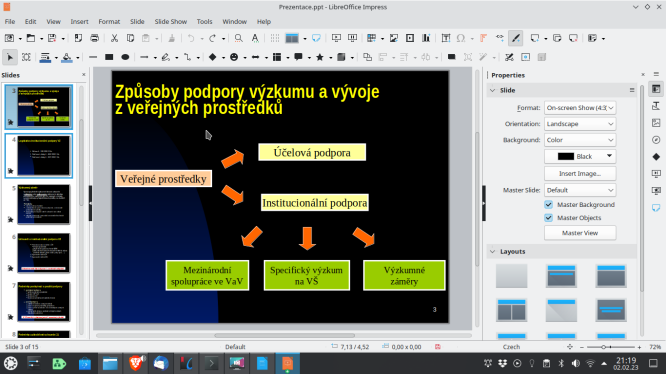The width and height of the screenshot is (666, 374).
Task: Click the Insert Image... button
Action: point(580,174)
